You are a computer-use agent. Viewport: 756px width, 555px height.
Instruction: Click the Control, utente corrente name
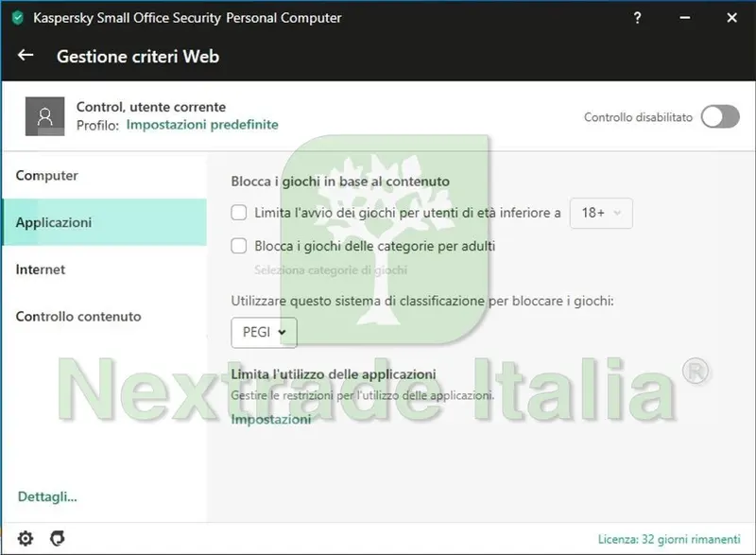pyautogui.click(x=151, y=107)
